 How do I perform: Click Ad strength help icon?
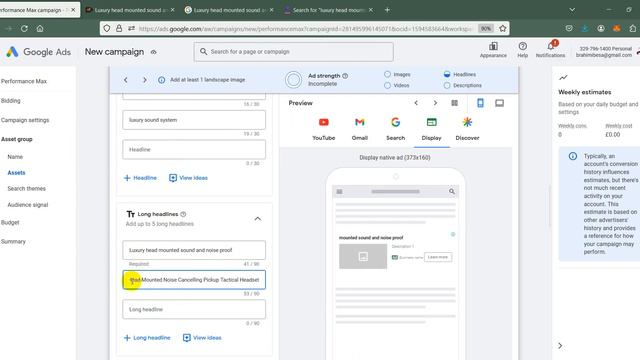click(345, 76)
